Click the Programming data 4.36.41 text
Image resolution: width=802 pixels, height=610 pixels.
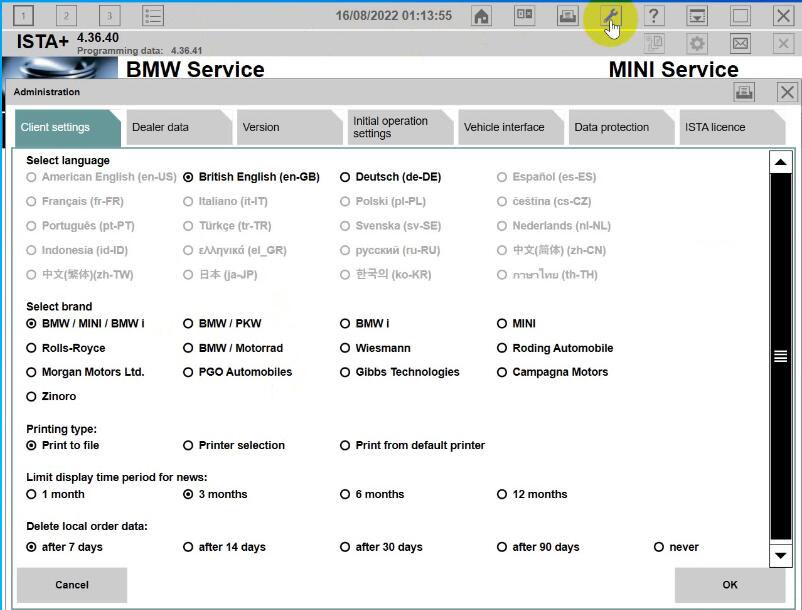(x=140, y=51)
